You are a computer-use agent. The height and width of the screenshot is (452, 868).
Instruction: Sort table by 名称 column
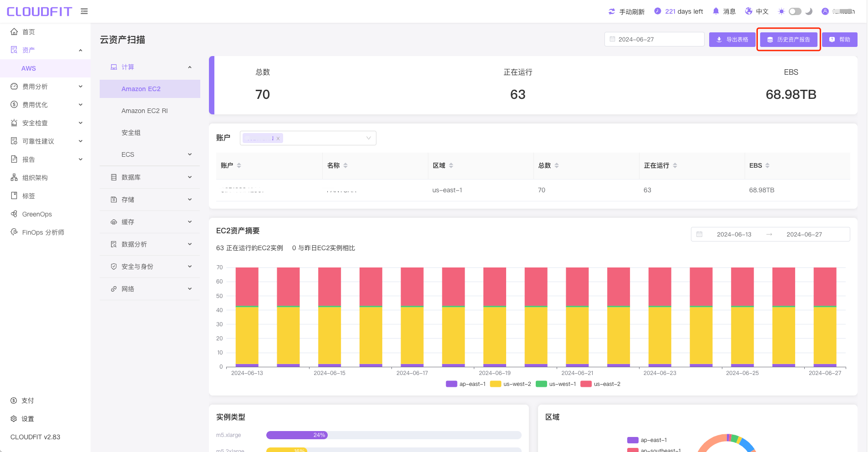coord(345,165)
